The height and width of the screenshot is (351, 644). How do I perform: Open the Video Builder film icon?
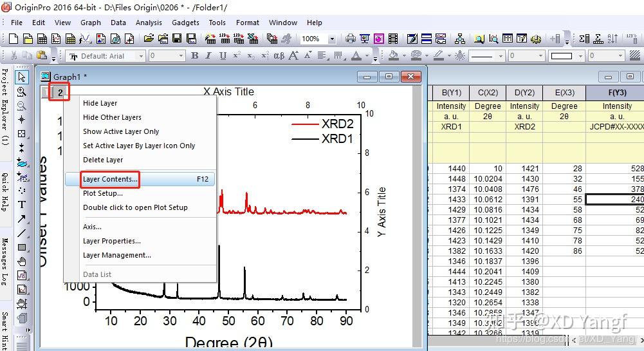coord(393,39)
